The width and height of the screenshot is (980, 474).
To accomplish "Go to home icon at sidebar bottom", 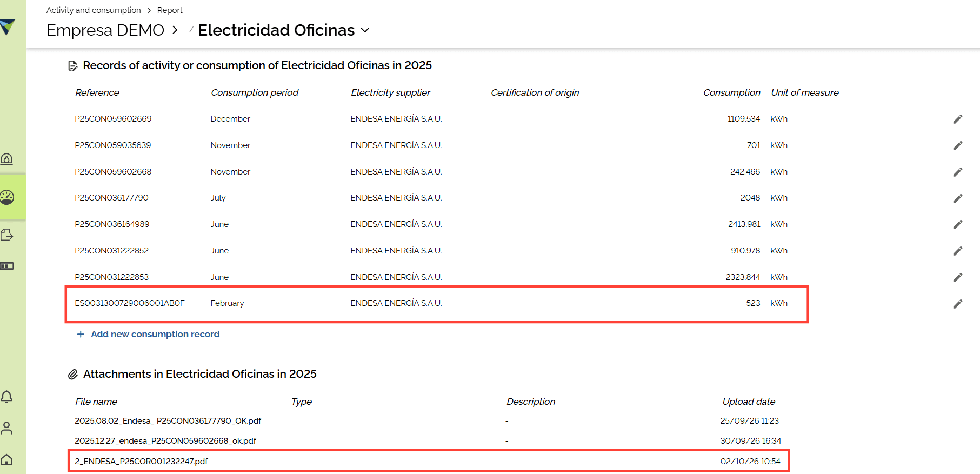I will pos(6,459).
